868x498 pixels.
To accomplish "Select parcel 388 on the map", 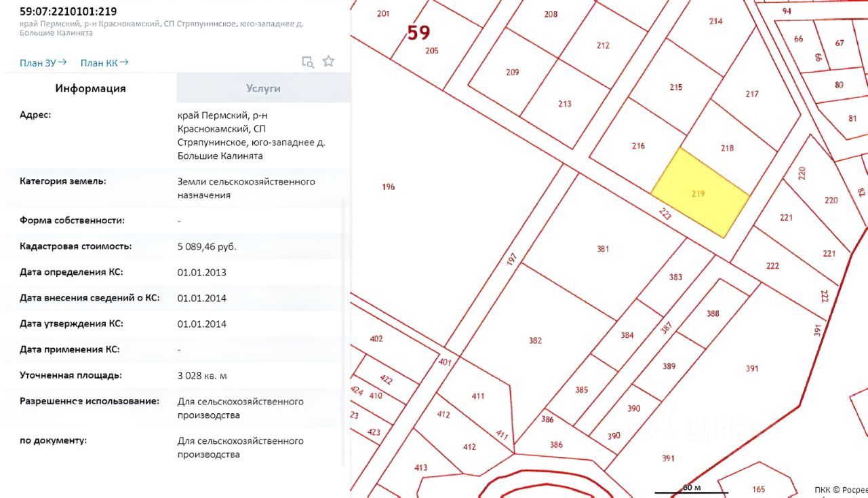I will coord(712,313).
